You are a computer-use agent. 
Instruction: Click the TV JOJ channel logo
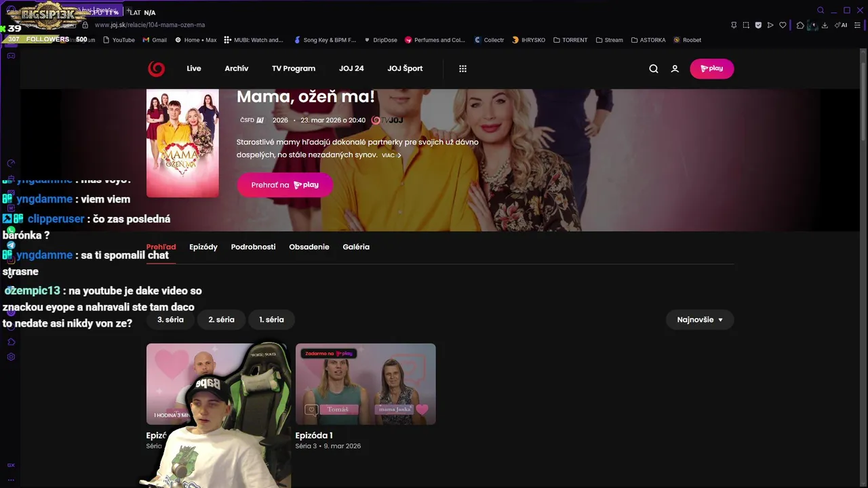pyautogui.click(x=387, y=120)
